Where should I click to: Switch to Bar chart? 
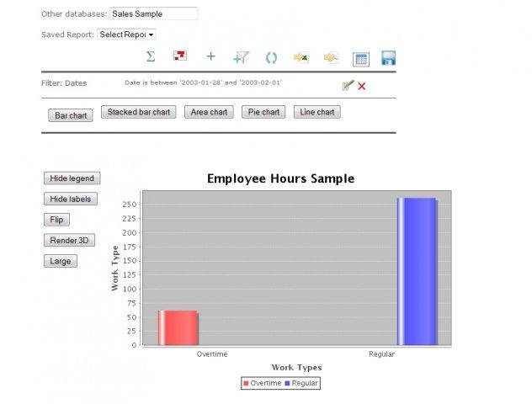point(71,115)
